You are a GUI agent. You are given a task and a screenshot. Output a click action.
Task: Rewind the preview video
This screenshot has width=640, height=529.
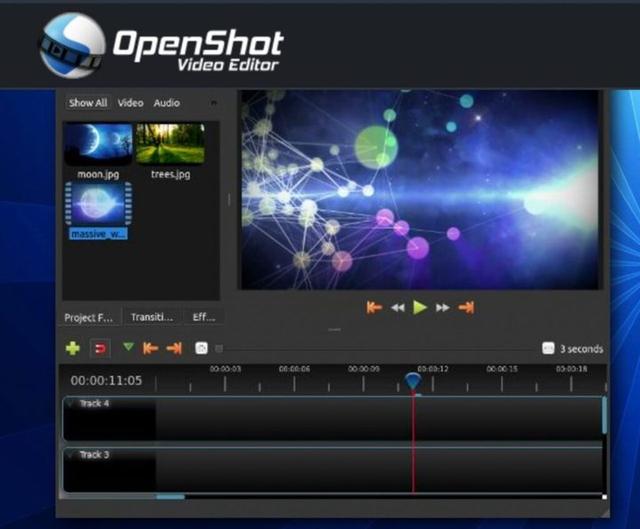(398, 308)
